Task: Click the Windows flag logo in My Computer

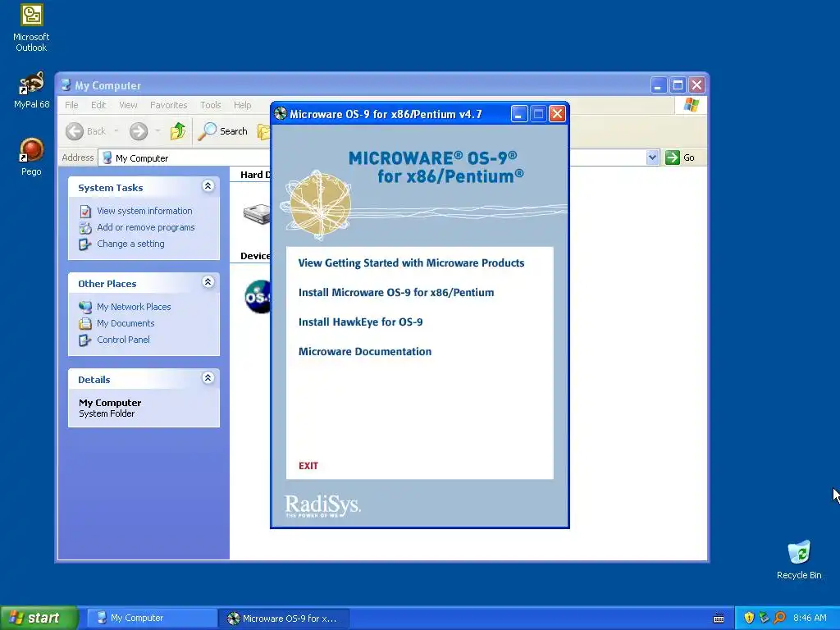Action: point(691,105)
